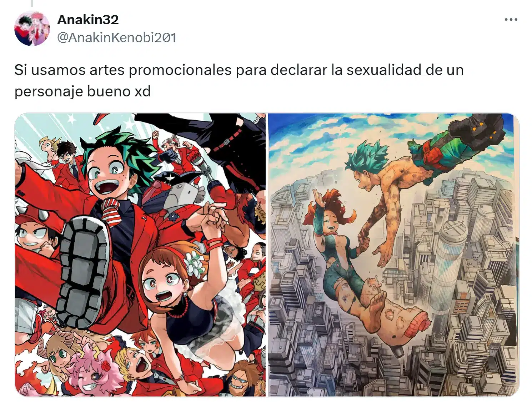Screen dimensions: 532x402
Task: Open the left attached red-suits illustration
Action: click(x=140, y=255)
